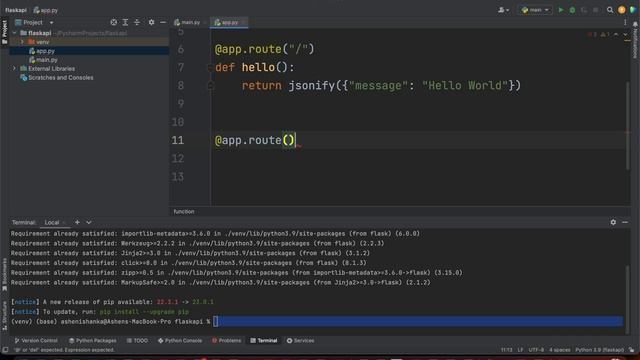Open Search Everywhere magnifier icon

click(x=610, y=10)
